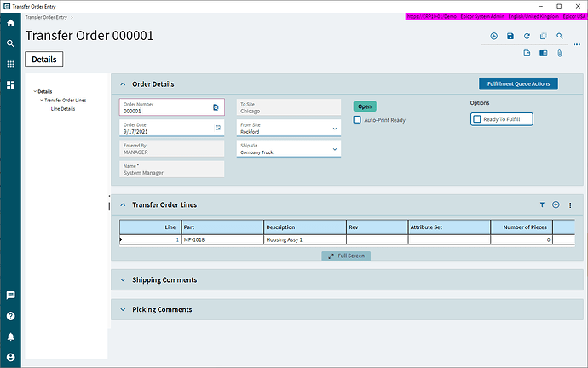Collapse the Order Details section

[123, 84]
